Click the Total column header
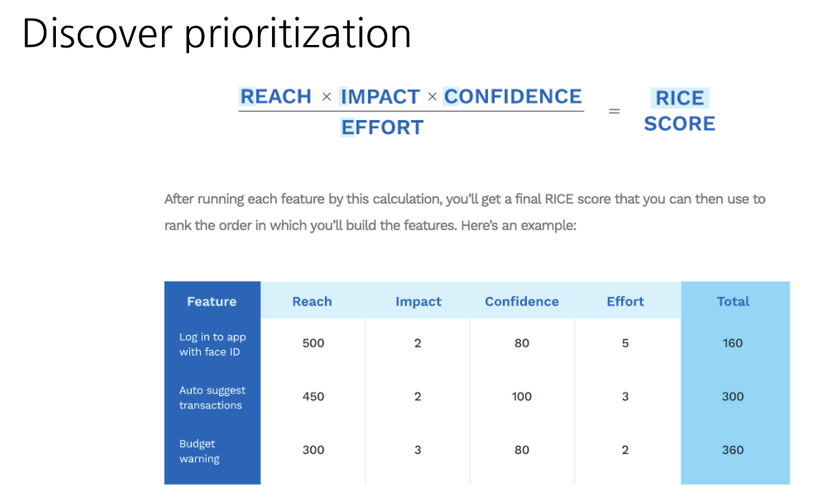The width and height of the screenshot is (823, 504). click(734, 301)
